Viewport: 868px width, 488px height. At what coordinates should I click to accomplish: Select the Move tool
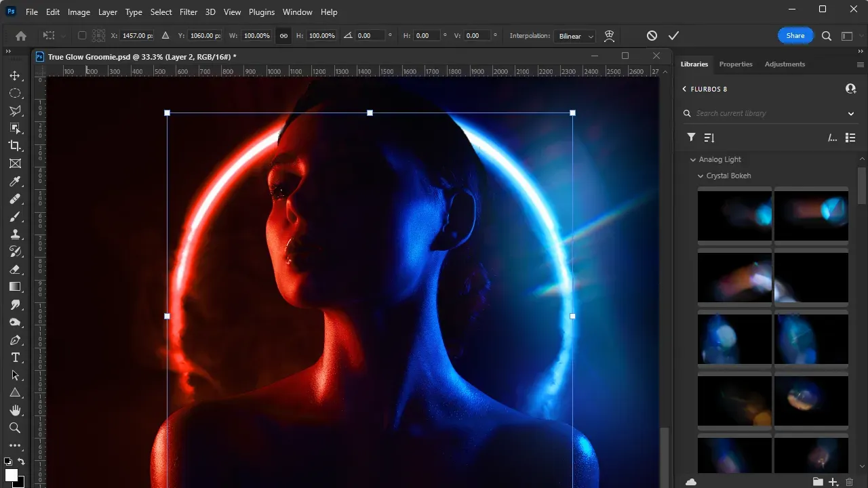coord(15,76)
